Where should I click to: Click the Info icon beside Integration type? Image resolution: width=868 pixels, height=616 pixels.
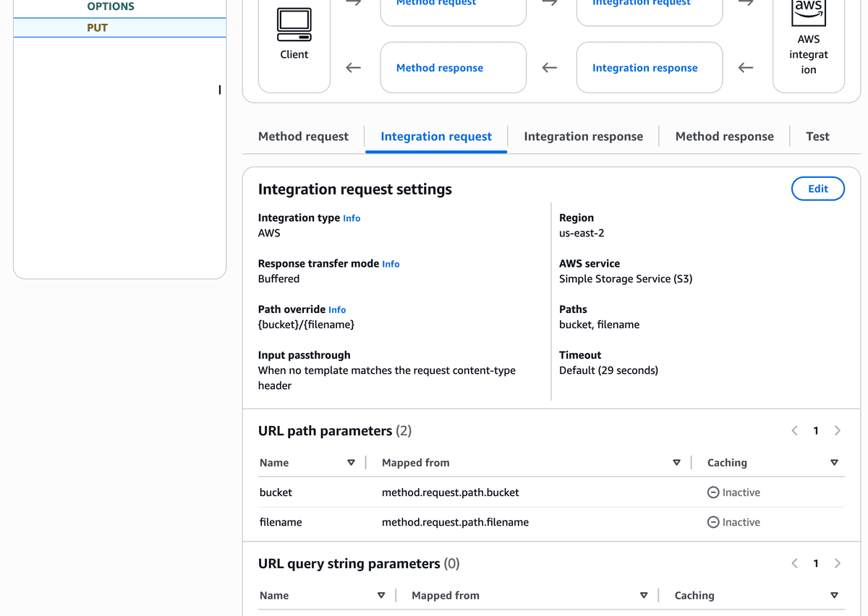pos(352,218)
